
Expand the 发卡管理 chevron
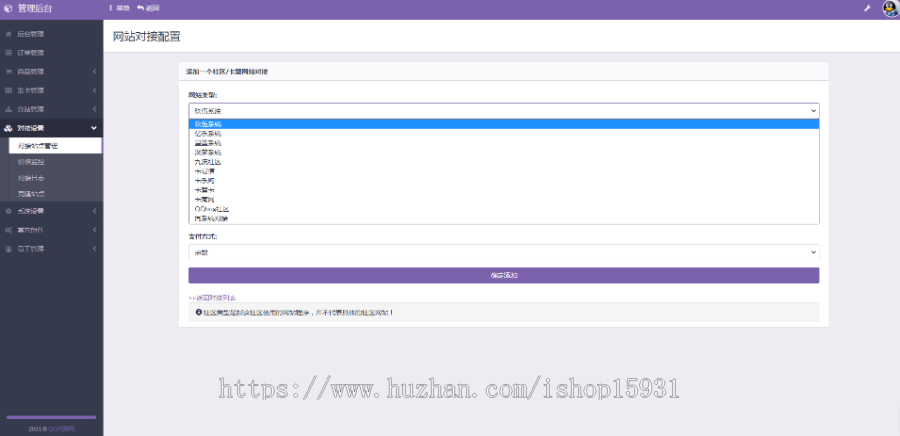tap(94, 91)
